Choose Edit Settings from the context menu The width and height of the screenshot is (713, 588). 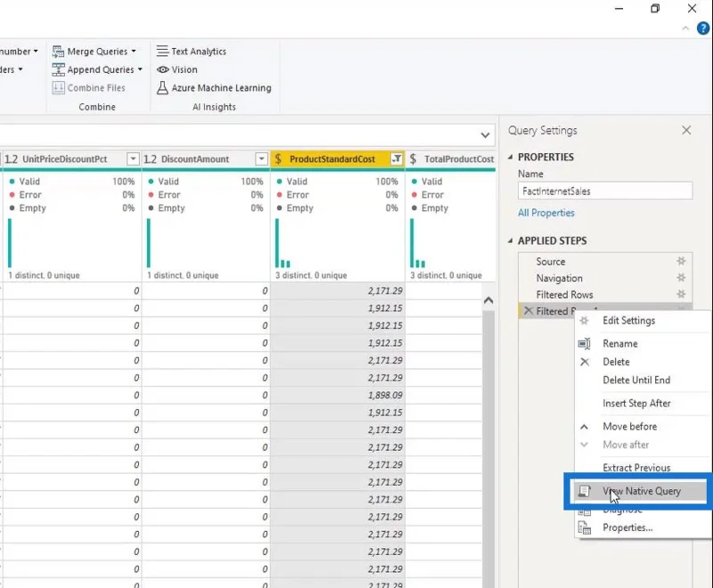[628, 321]
